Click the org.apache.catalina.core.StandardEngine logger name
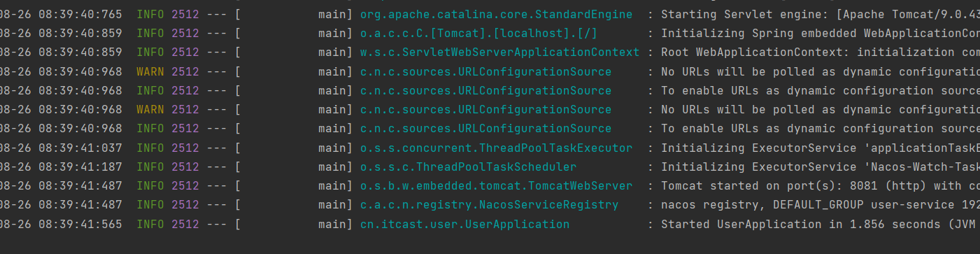The width and height of the screenshot is (980, 254). [496, 14]
